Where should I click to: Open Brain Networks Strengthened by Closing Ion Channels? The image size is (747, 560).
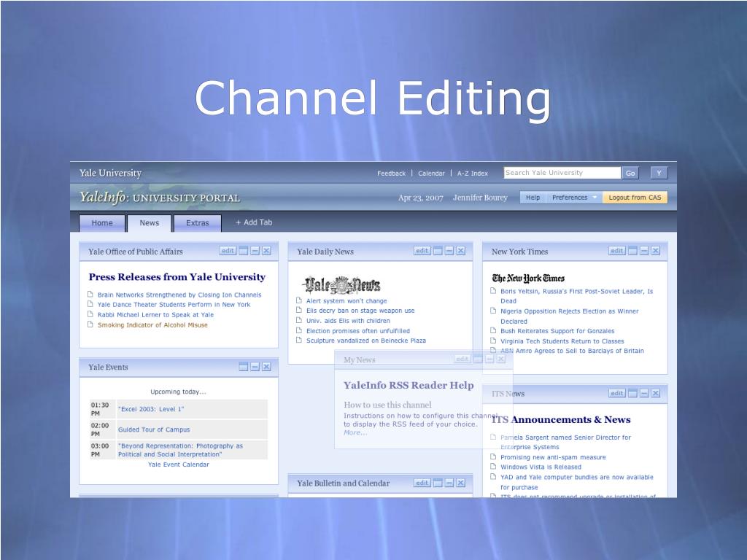click(179, 295)
